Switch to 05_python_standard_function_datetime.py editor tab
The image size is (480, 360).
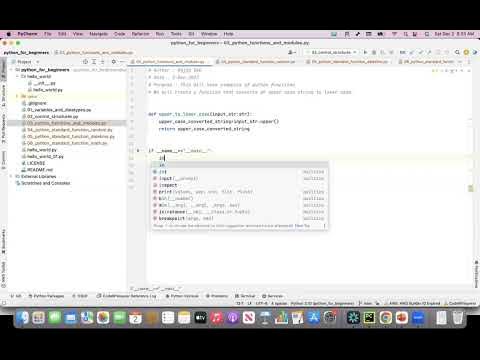point(347,62)
